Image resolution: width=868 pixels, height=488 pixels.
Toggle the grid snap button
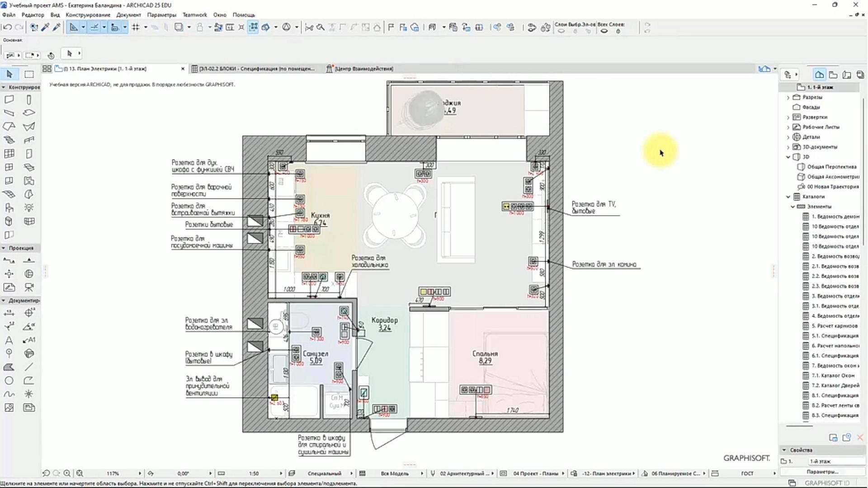[136, 28]
